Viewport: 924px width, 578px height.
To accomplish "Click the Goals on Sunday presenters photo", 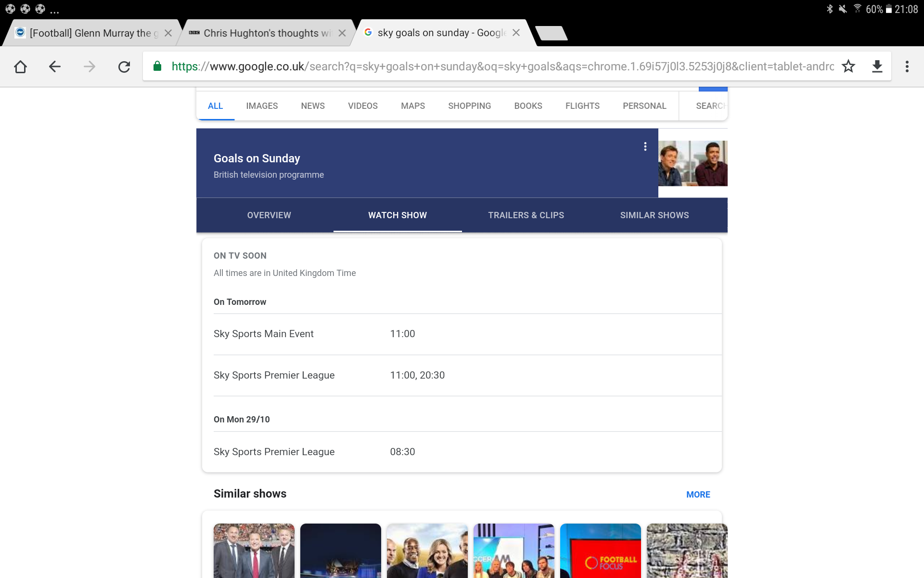I will pos(693,163).
